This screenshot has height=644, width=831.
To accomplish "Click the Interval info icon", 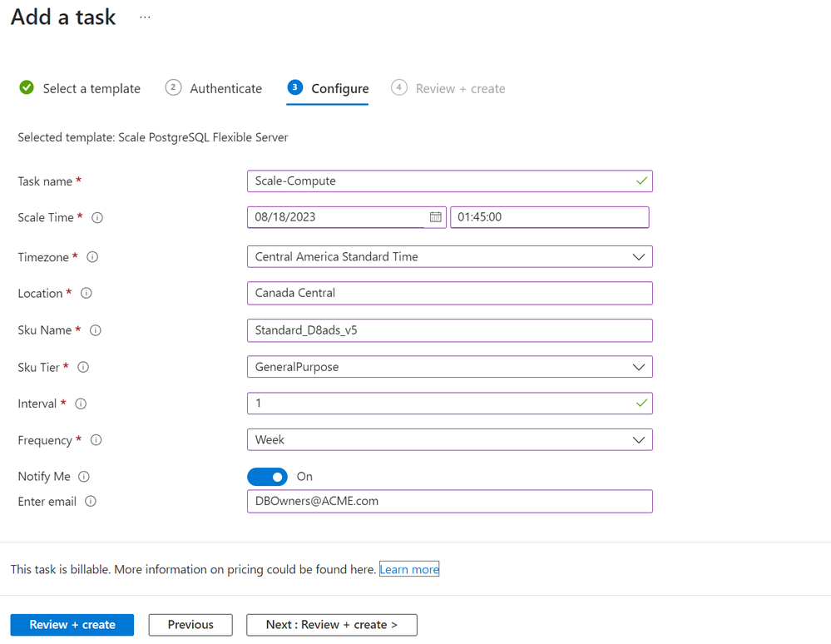I will [81, 404].
